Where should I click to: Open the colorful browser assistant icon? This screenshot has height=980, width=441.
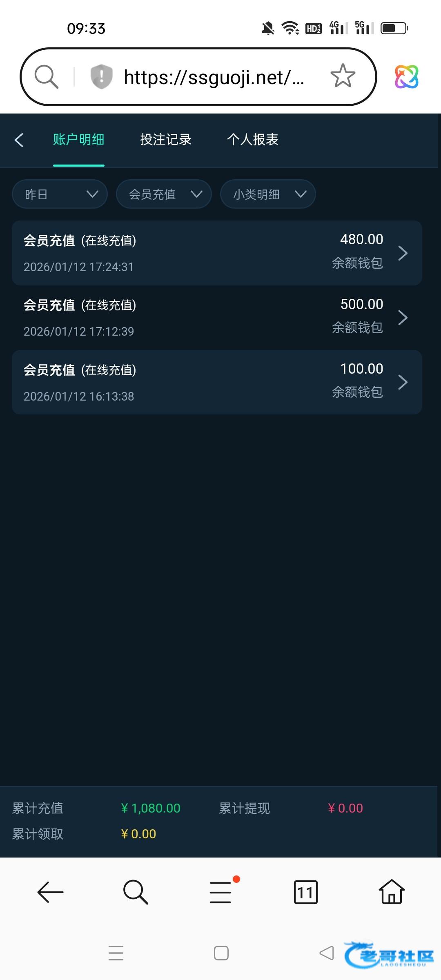(x=406, y=77)
